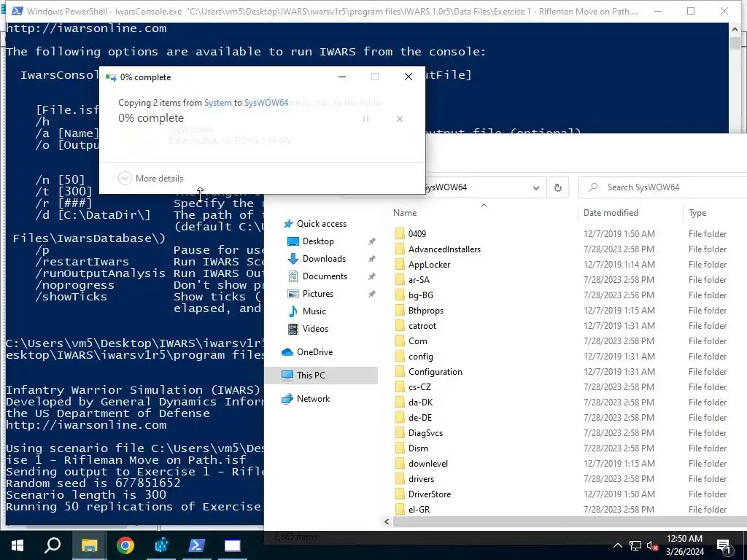Click the blue IWARS taskbar icon
This screenshot has height=560, width=747.
pyautogui.click(x=161, y=545)
